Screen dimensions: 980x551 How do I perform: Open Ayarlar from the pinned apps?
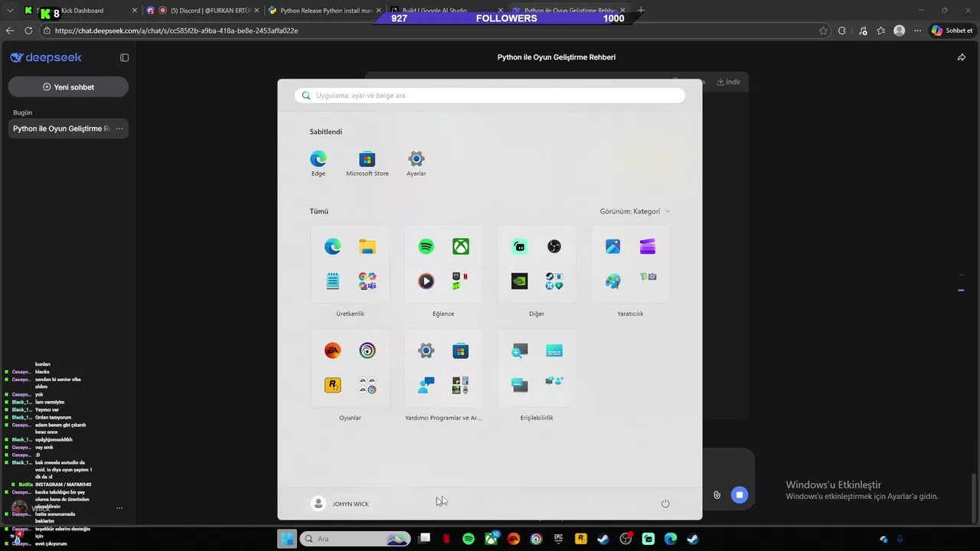coord(416,163)
